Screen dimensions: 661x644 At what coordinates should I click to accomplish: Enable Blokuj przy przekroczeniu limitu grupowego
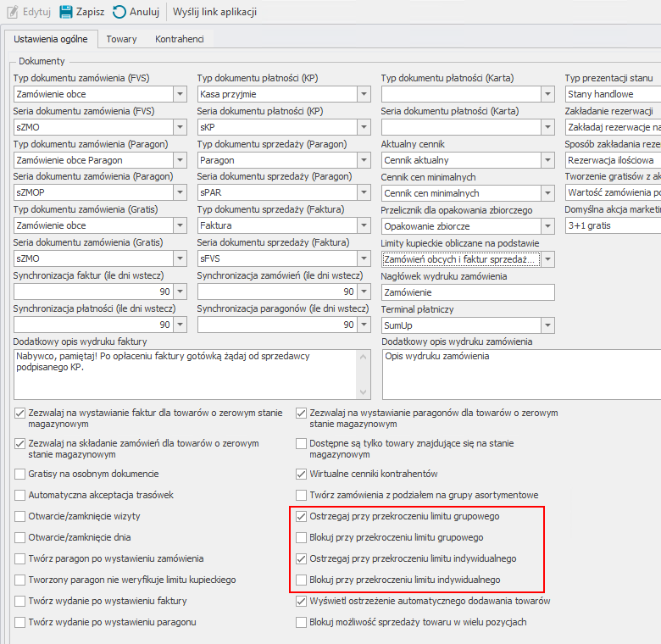[x=302, y=537]
